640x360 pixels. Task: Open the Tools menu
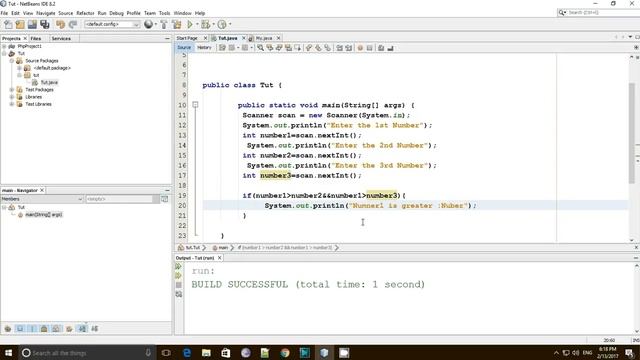click(x=164, y=13)
